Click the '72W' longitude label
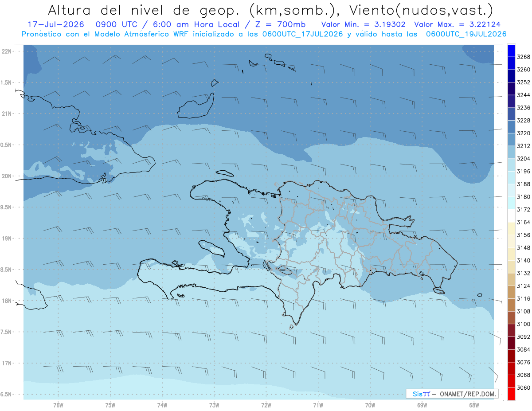 pos(266,405)
